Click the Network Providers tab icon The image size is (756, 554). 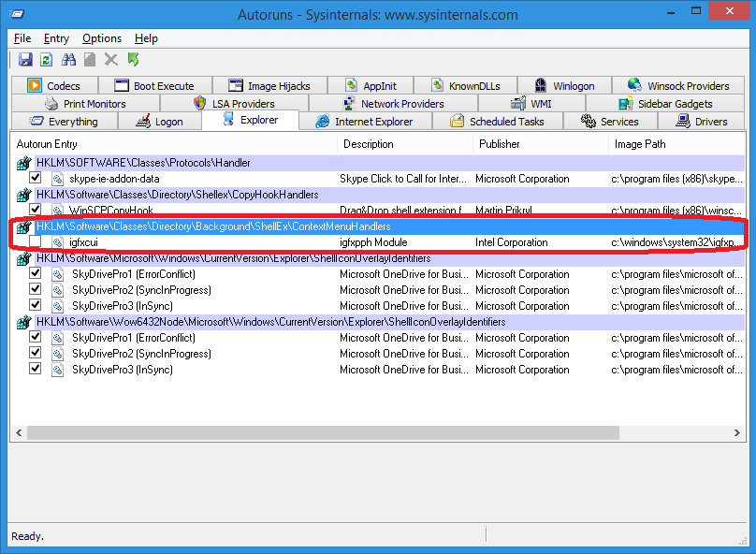click(349, 103)
